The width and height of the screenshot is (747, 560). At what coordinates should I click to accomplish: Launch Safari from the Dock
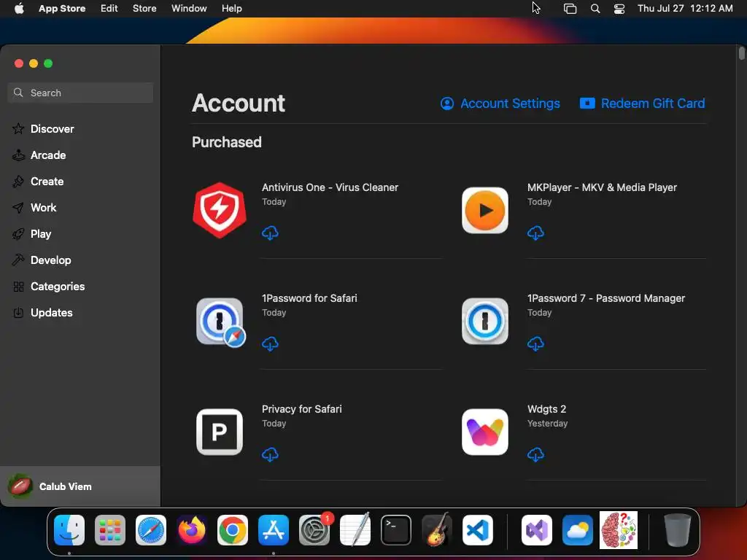151,530
